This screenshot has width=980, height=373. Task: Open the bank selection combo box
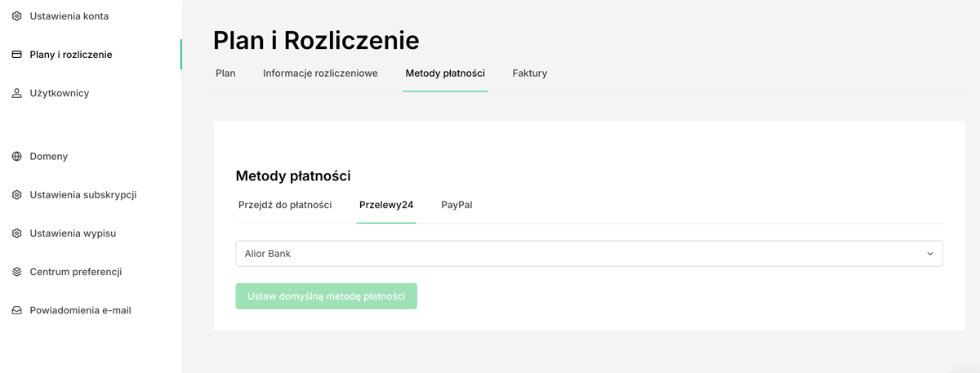coord(588,254)
